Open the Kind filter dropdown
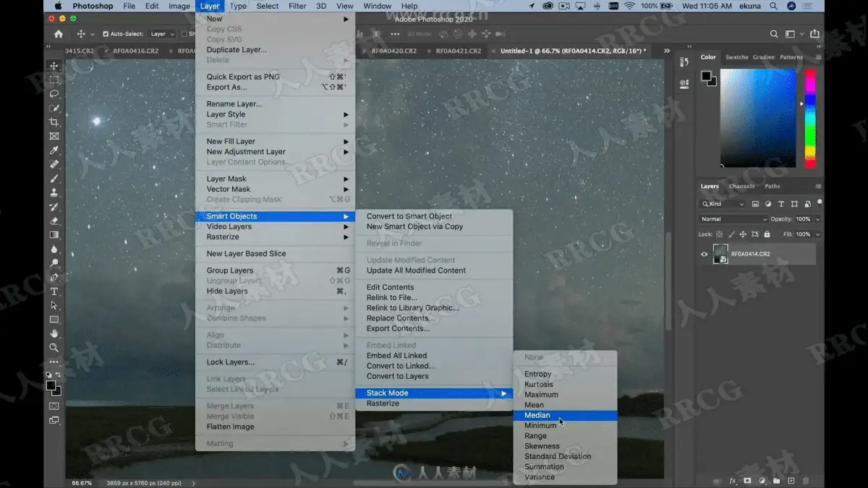Image resolution: width=868 pixels, height=488 pixels. pyautogui.click(x=723, y=205)
